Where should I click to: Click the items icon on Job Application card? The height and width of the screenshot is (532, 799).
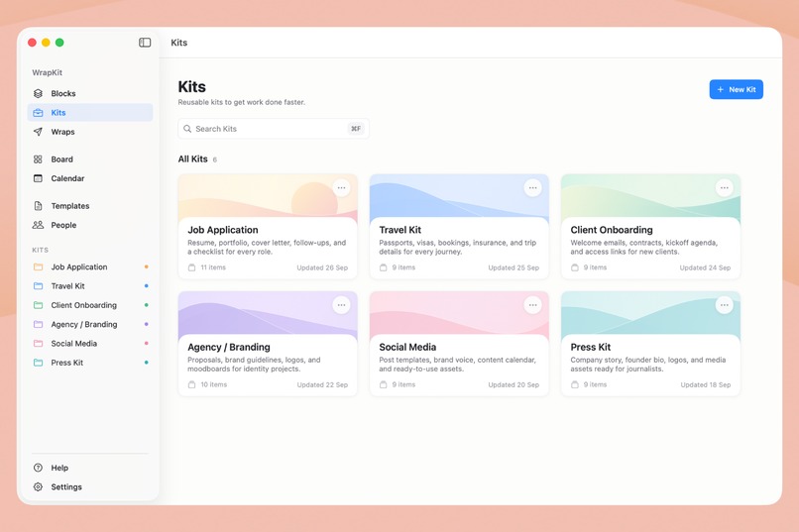pyautogui.click(x=191, y=267)
